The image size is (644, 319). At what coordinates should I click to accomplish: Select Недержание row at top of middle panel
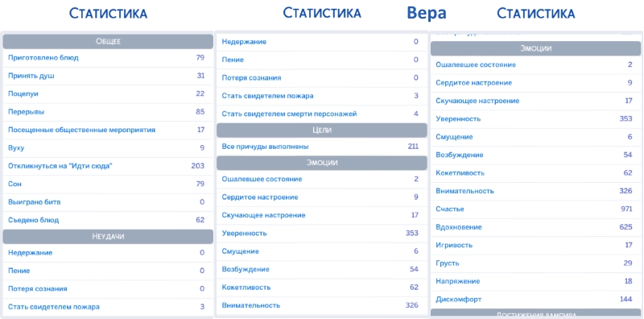click(322, 42)
